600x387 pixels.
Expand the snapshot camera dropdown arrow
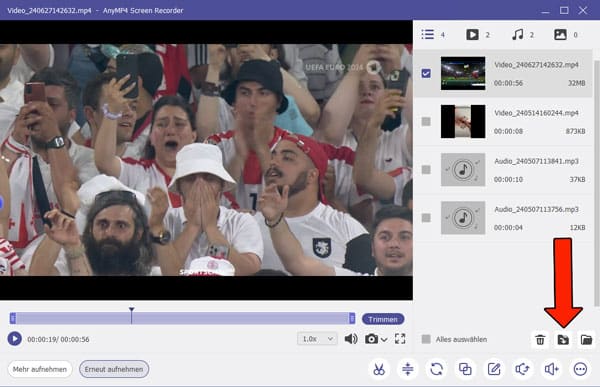coord(384,340)
